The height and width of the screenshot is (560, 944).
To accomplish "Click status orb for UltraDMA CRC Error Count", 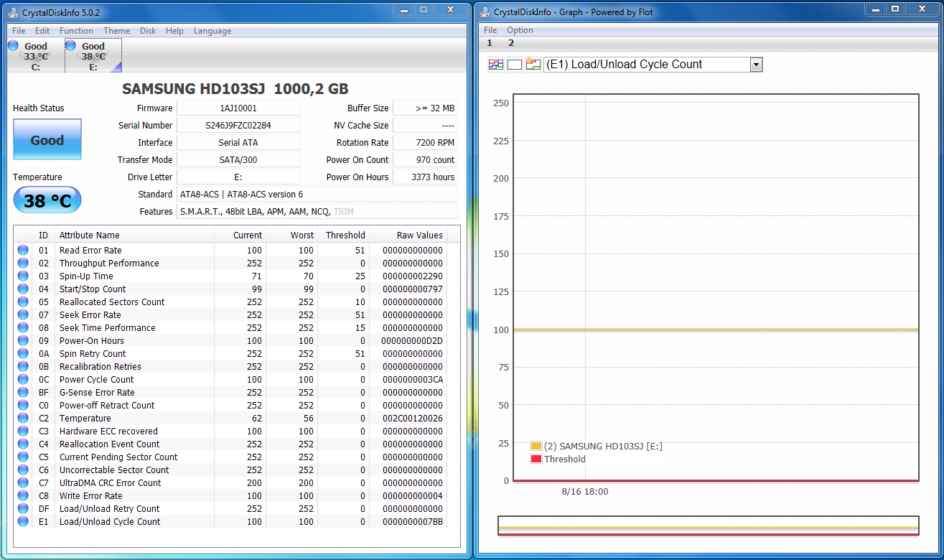I will click(23, 483).
